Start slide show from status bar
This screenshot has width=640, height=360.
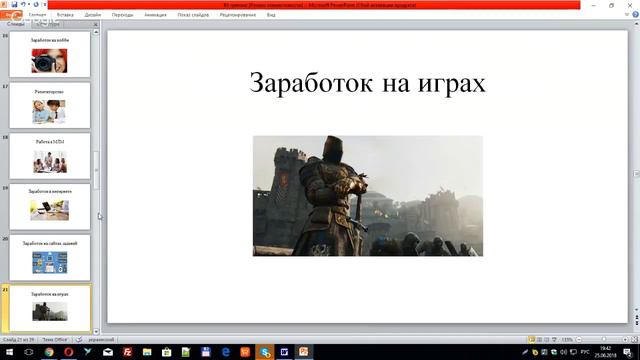click(x=554, y=340)
